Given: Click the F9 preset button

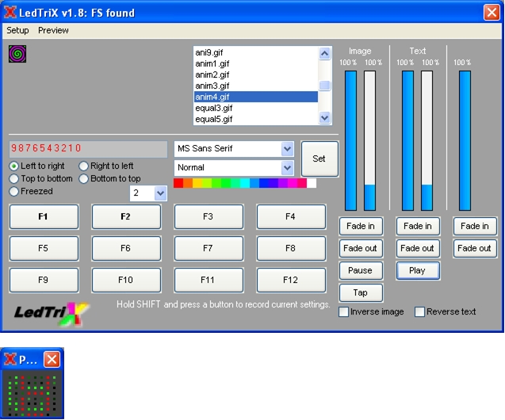Looking at the screenshot, I should [44, 280].
